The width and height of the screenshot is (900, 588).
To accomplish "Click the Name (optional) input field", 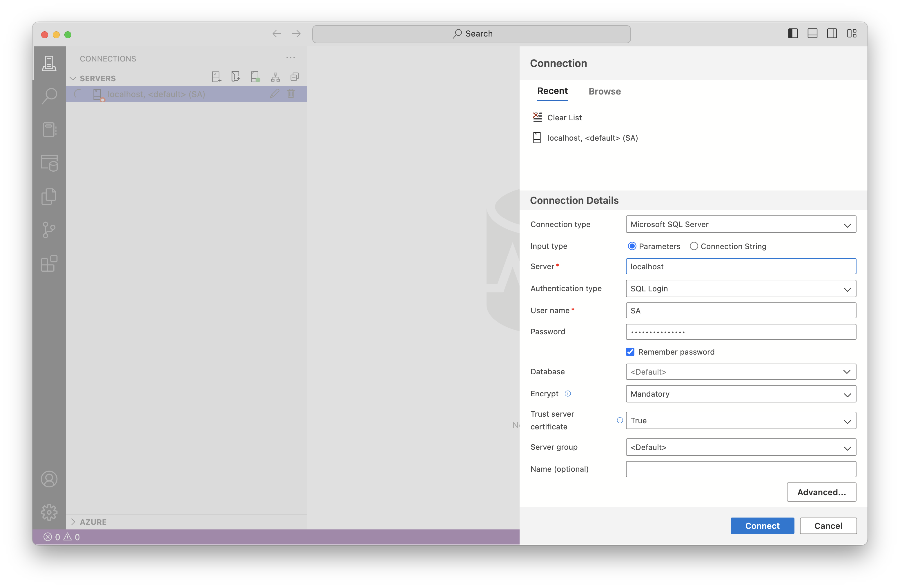I will (x=741, y=469).
